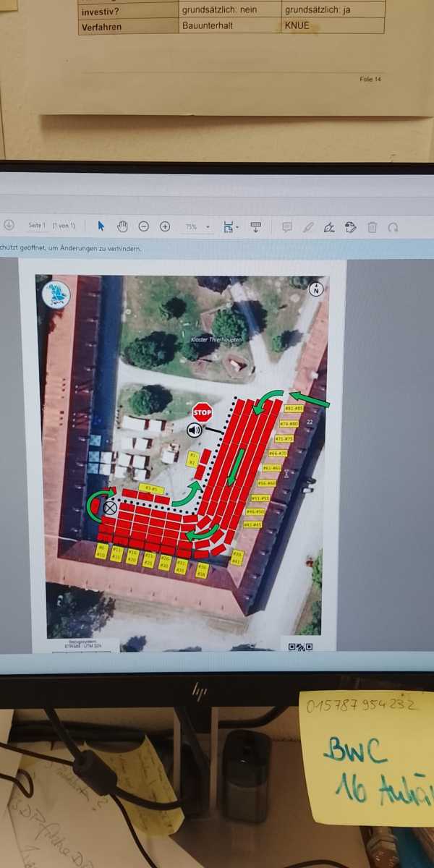Image resolution: width=434 pixels, height=868 pixels.
Task: Click the page number field showing Seite 1
Action: [x=37, y=226]
